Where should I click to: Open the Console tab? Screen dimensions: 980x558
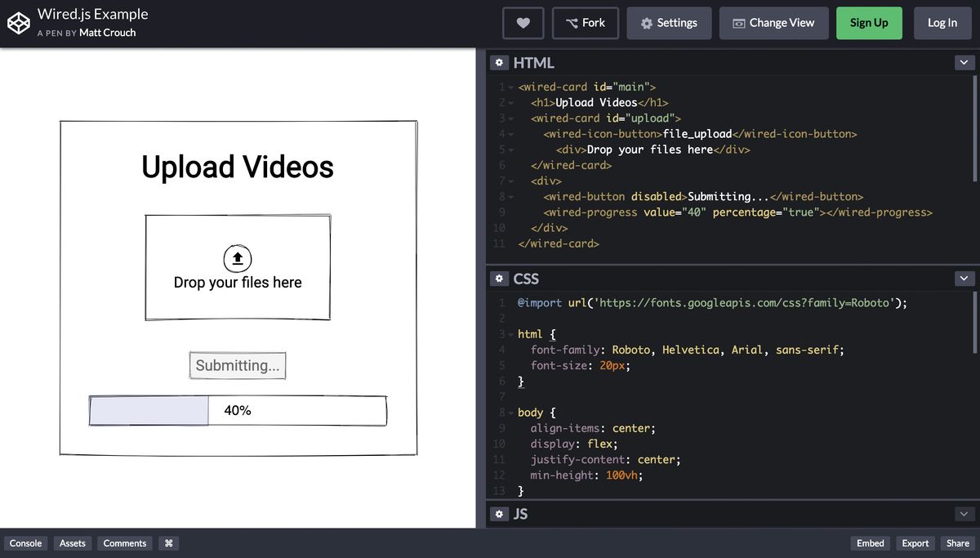click(25, 542)
